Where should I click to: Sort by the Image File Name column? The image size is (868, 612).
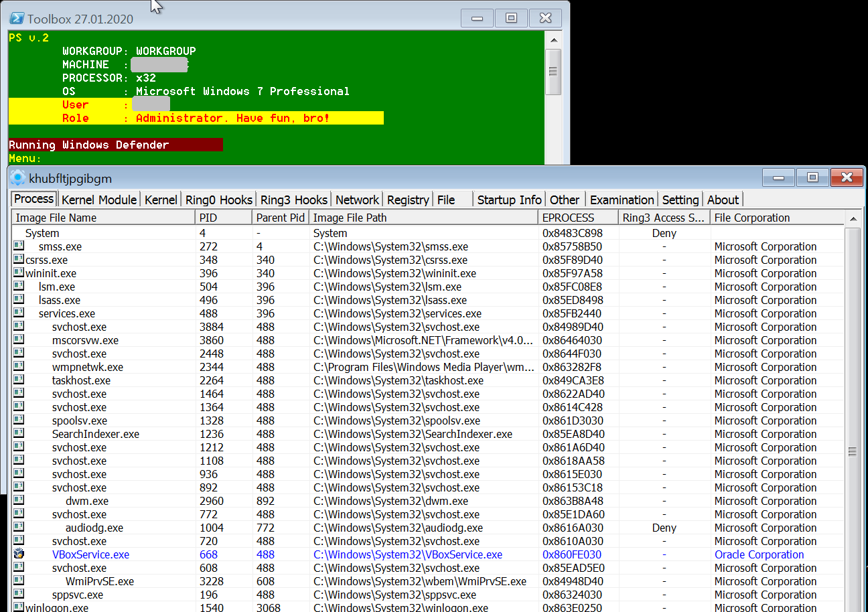pos(104,218)
